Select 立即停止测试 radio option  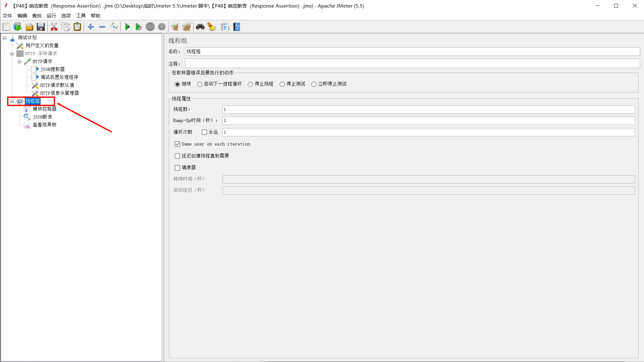click(x=314, y=84)
